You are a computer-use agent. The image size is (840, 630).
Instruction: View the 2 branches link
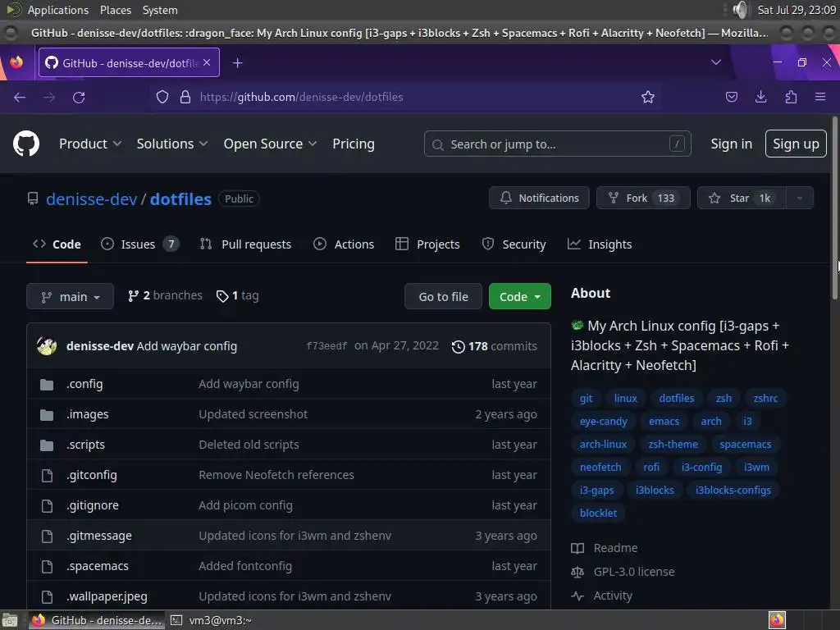[x=165, y=295]
